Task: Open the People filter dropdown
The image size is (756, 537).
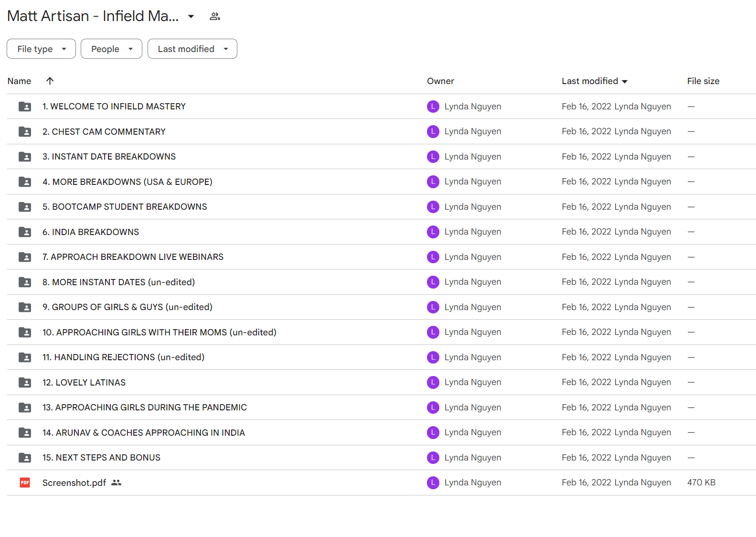Action: point(111,49)
